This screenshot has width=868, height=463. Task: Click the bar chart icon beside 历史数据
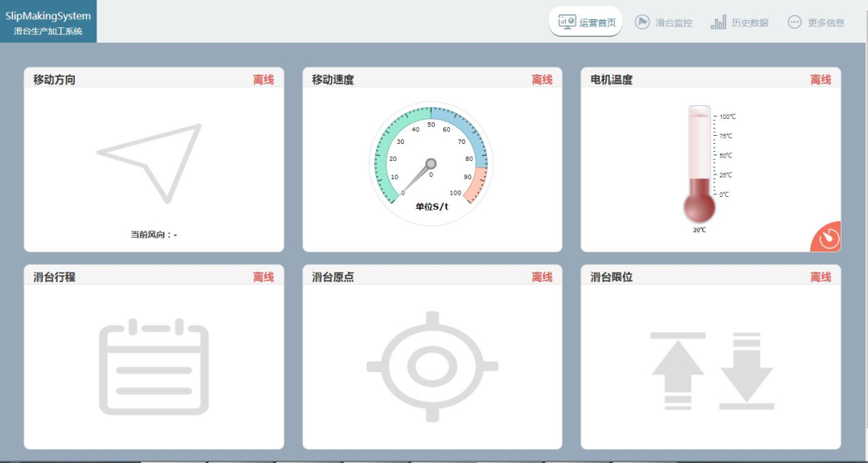coord(718,22)
